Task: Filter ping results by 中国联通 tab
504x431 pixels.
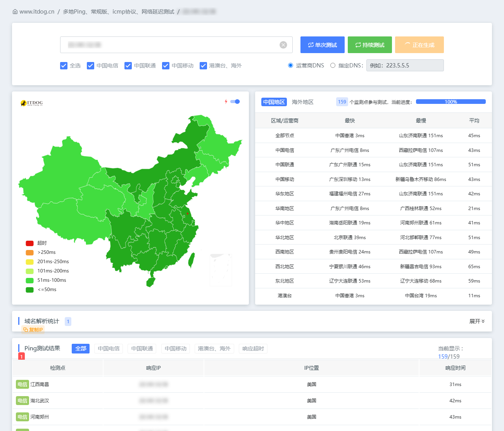Action: [x=142, y=348]
